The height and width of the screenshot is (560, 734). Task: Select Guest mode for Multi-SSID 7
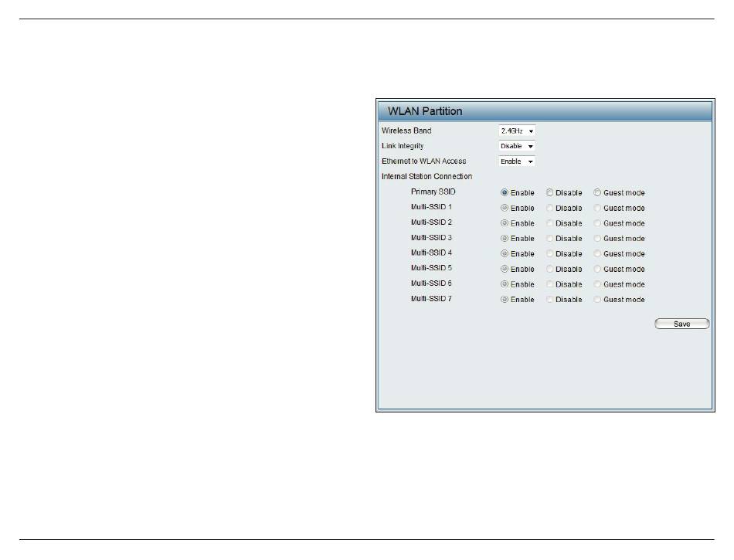coord(597,300)
